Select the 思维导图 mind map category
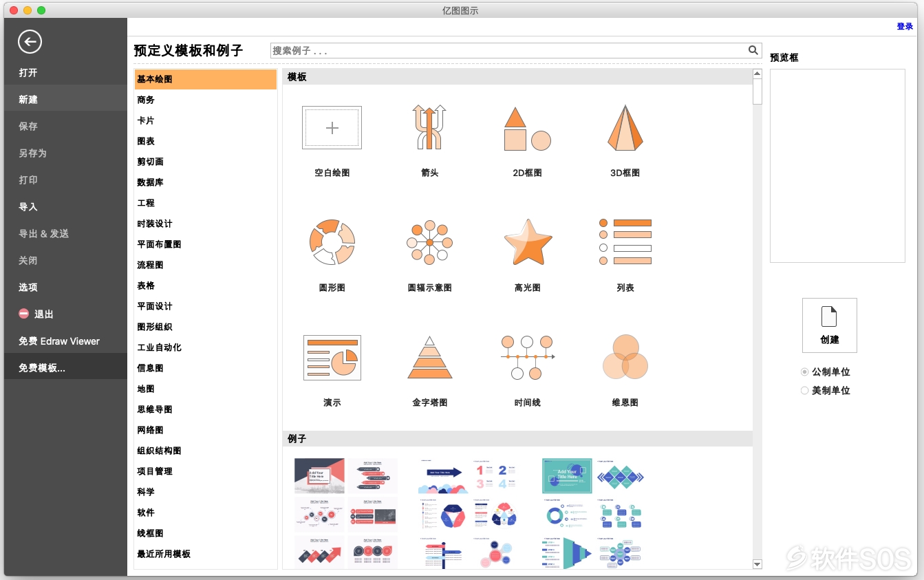Screen dimensions: 924x580 coord(206,409)
